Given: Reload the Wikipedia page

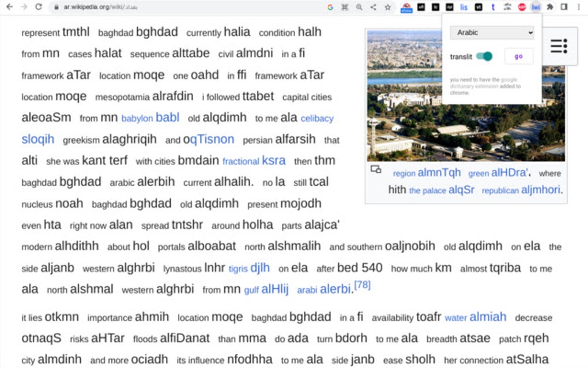Looking at the screenshot, I should coord(37,7).
